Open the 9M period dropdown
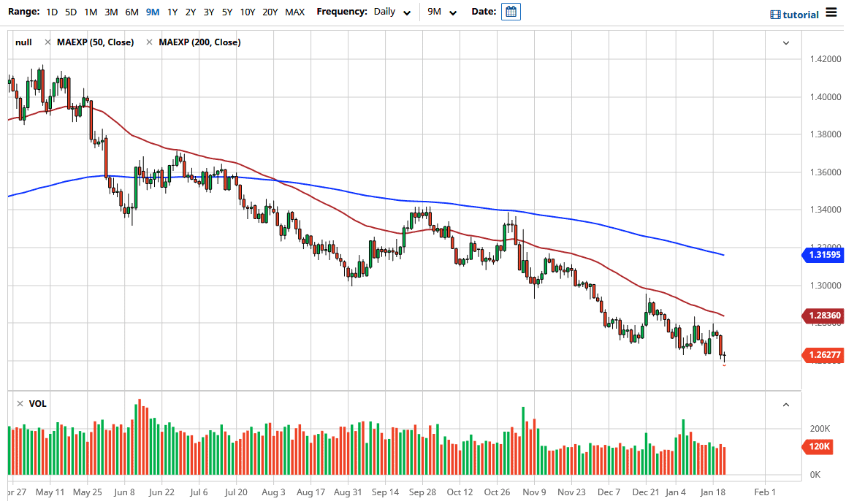This screenshot has height=504, width=846. pyautogui.click(x=442, y=12)
